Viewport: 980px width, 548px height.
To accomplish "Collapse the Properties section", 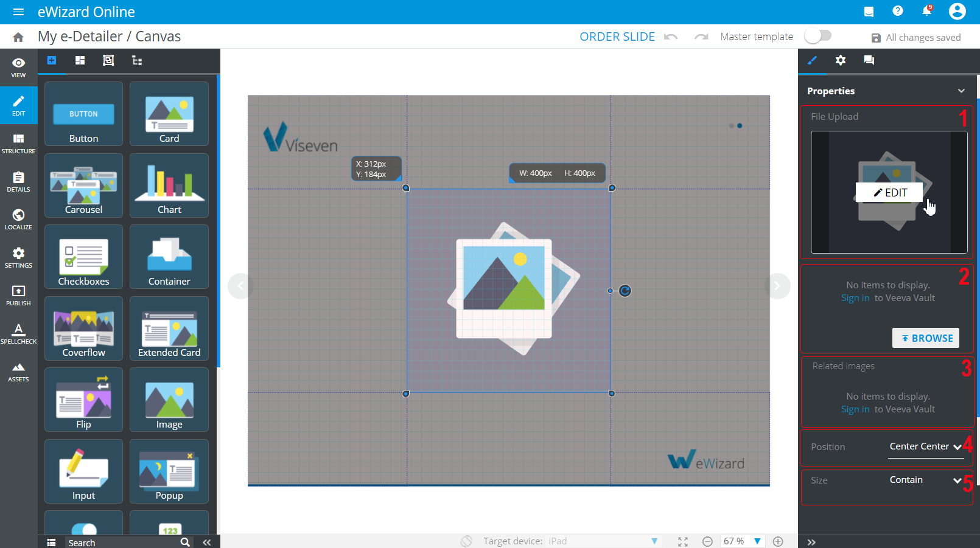I will coord(961,91).
